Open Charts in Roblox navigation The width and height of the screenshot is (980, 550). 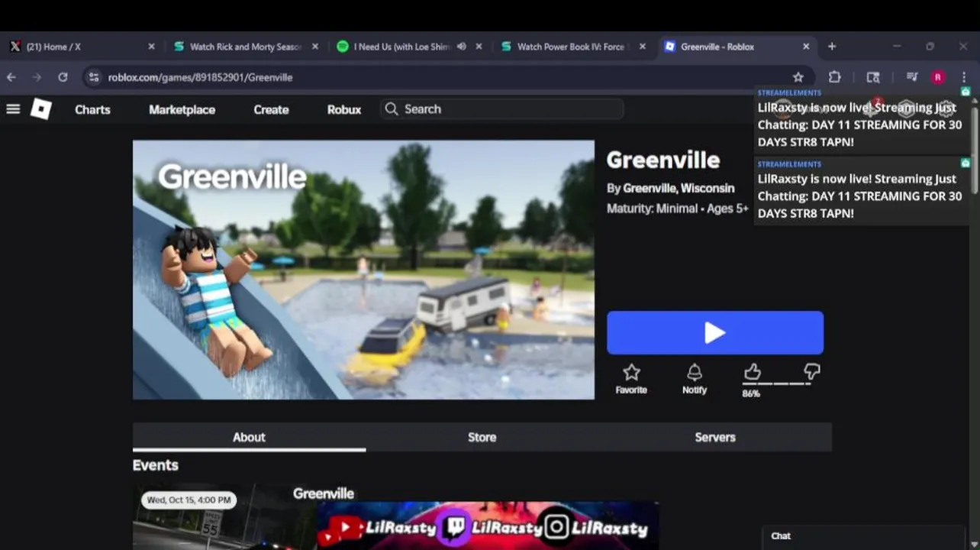[x=92, y=109]
